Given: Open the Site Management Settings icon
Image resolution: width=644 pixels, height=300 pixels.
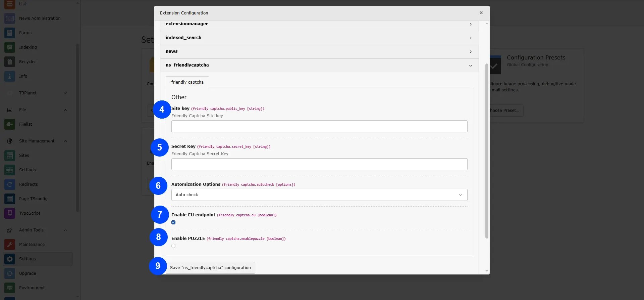Looking at the screenshot, I should 10,170.
